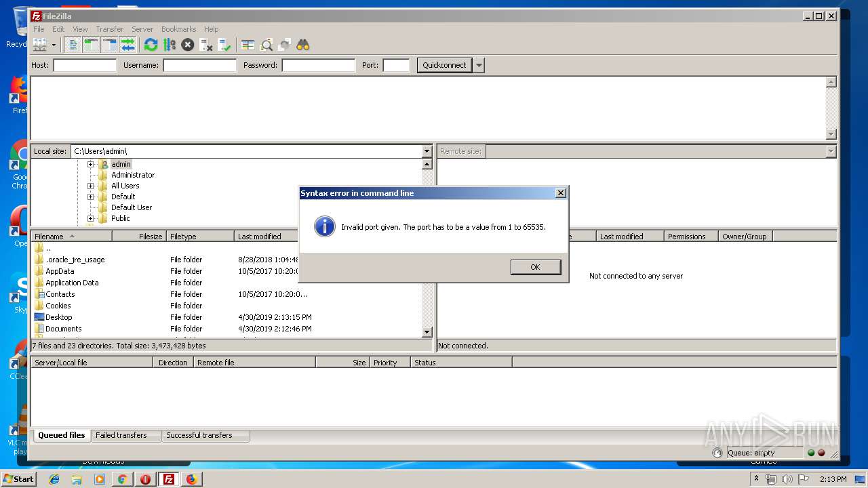
Task: Expand the All Users tree node
Action: tap(90, 186)
